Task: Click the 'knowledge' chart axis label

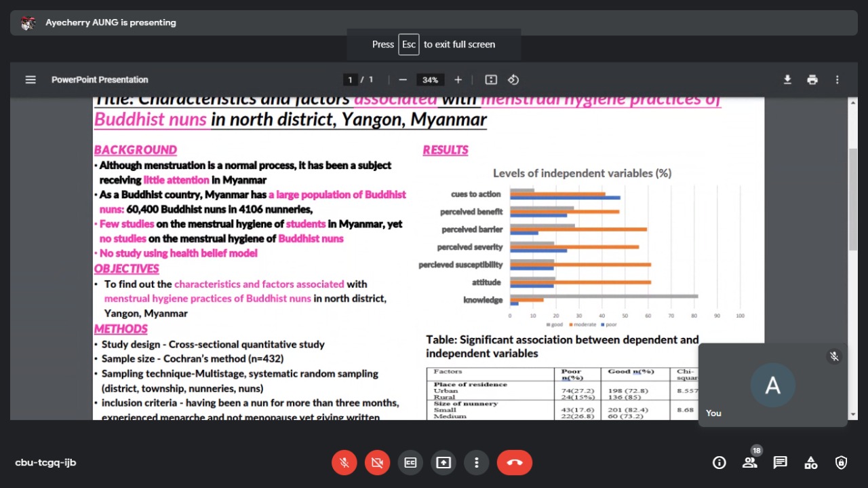Action: (483, 300)
